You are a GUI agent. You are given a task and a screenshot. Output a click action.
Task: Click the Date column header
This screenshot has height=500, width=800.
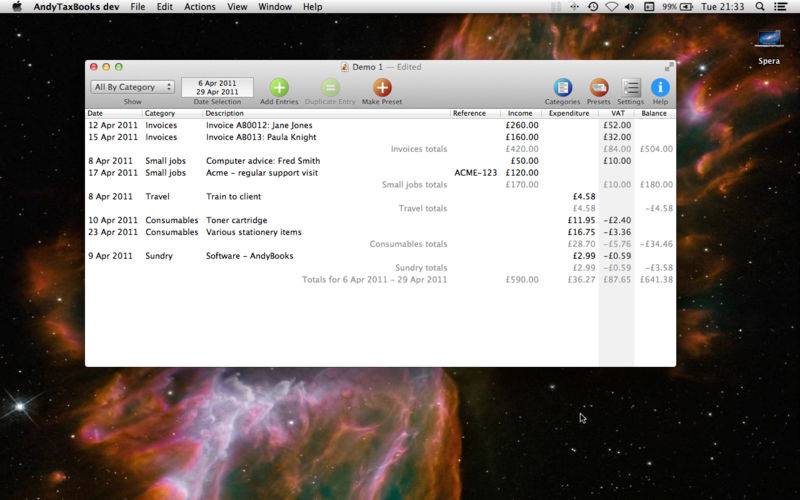click(113, 113)
